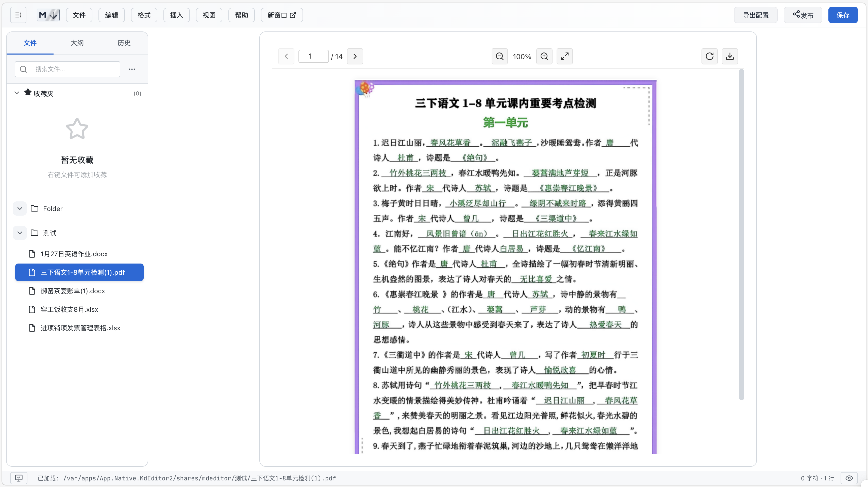Click the Markdown mode icon
The width and height of the screenshot is (868, 487).
click(x=48, y=15)
